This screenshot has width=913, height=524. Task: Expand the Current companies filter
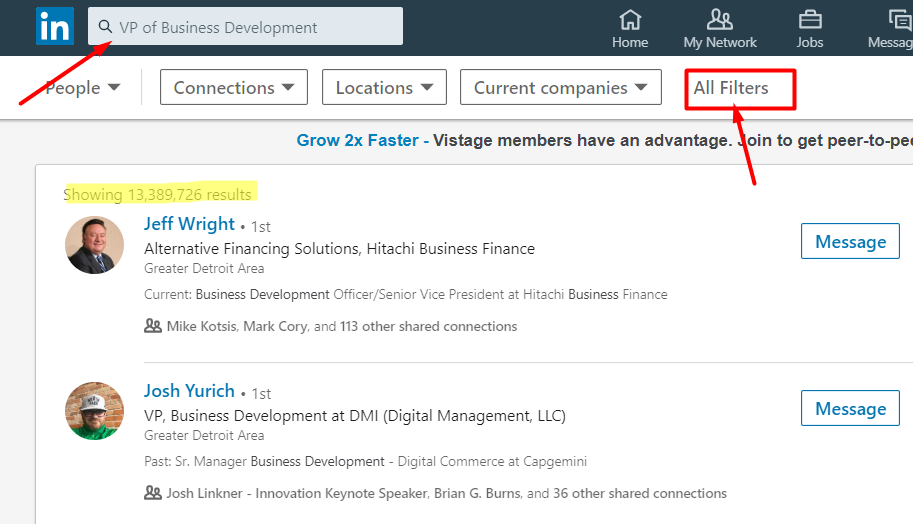point(561,87)
